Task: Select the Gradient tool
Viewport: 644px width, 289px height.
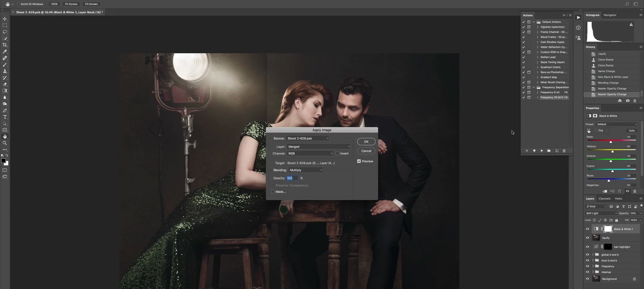Action: [x=5, y=91]
